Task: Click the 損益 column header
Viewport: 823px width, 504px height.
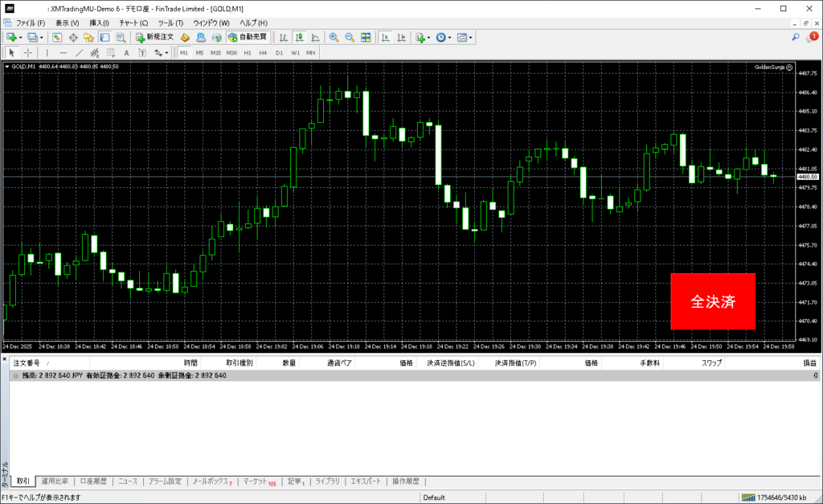Action: [809, 363]
